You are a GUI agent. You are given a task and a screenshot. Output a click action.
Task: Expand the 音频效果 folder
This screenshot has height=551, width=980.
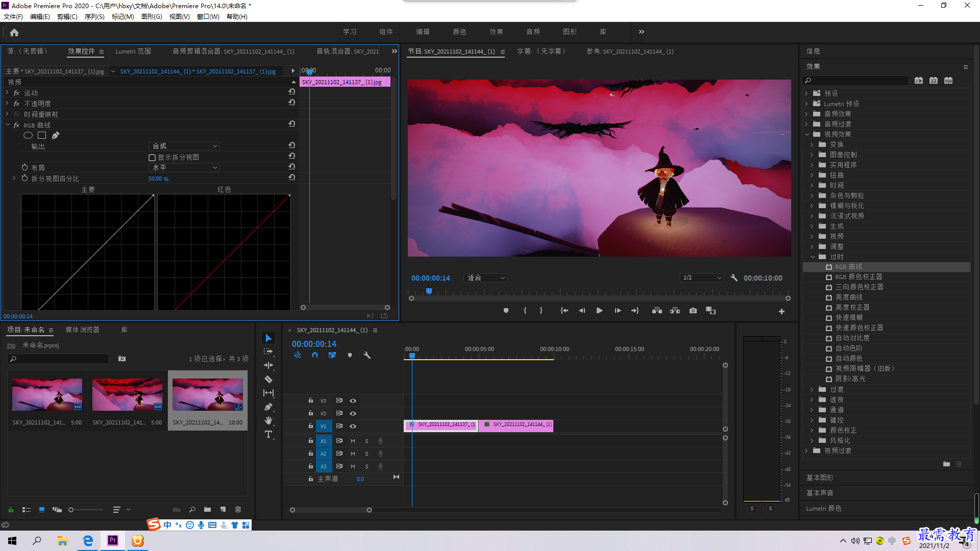coord(807,114)
